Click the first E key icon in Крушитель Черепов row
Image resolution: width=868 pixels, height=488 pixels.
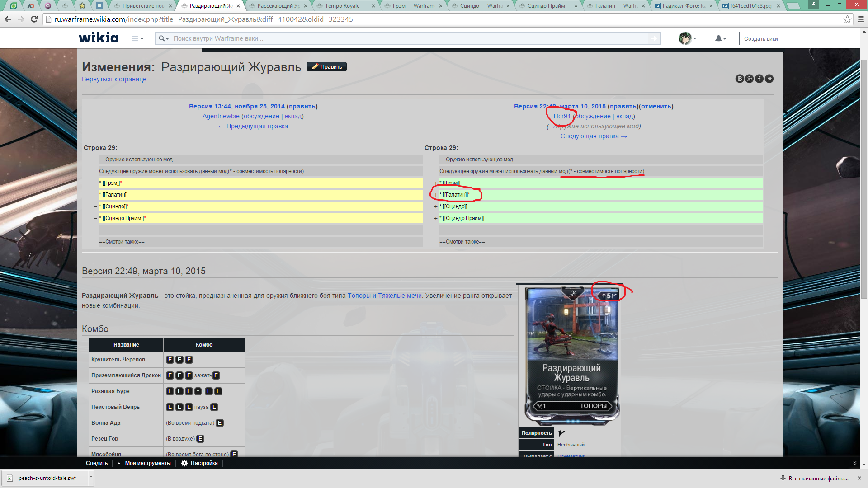[170, 360]
